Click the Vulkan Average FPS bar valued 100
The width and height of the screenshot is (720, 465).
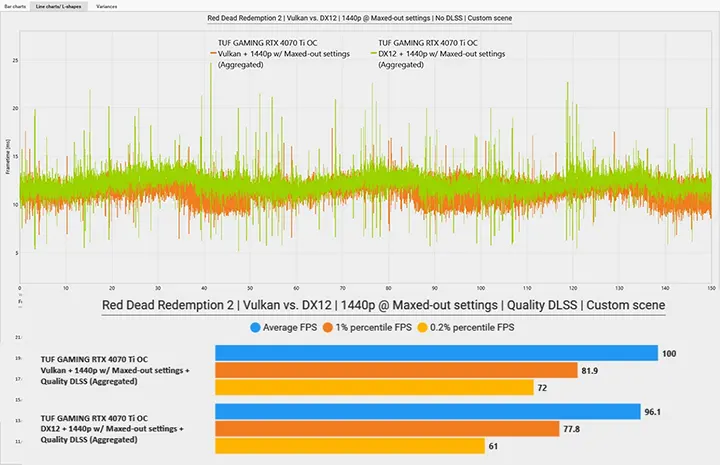tap(436, 353)
